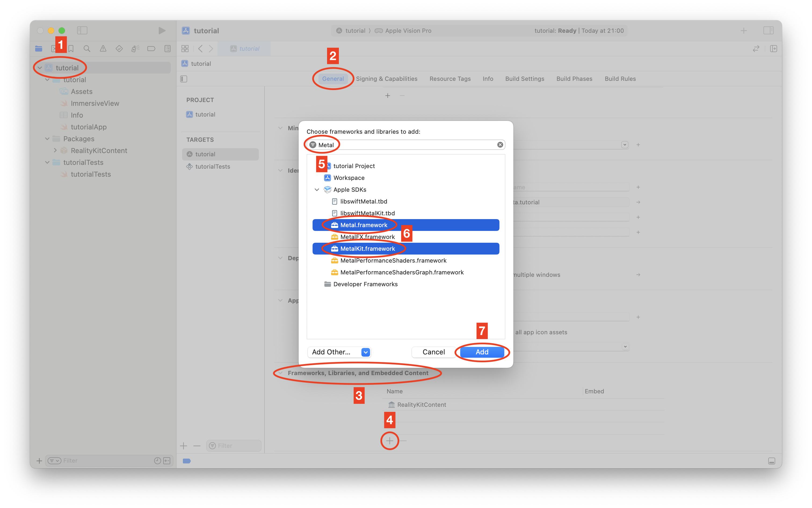Click the blue Add button
The width and height of the screenshot is (812, 508).
pos(482,352)
